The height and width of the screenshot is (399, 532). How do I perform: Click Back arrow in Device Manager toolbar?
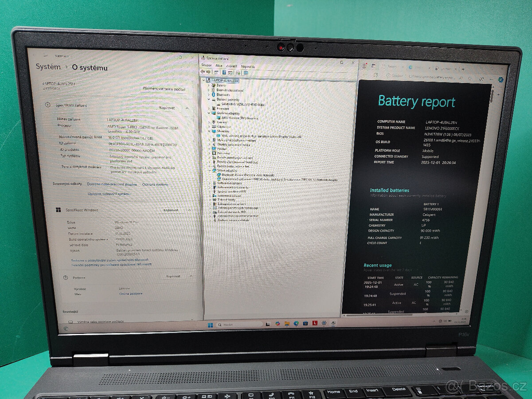203,71
